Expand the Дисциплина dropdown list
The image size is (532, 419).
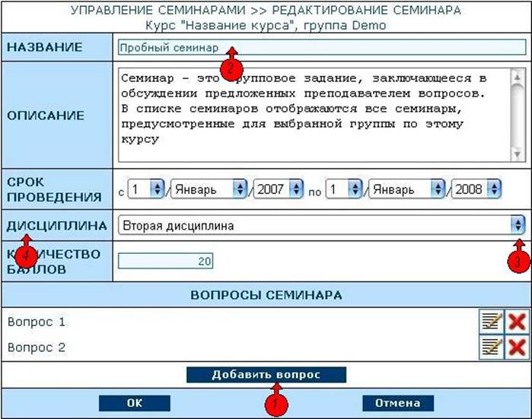pos(321,226)
